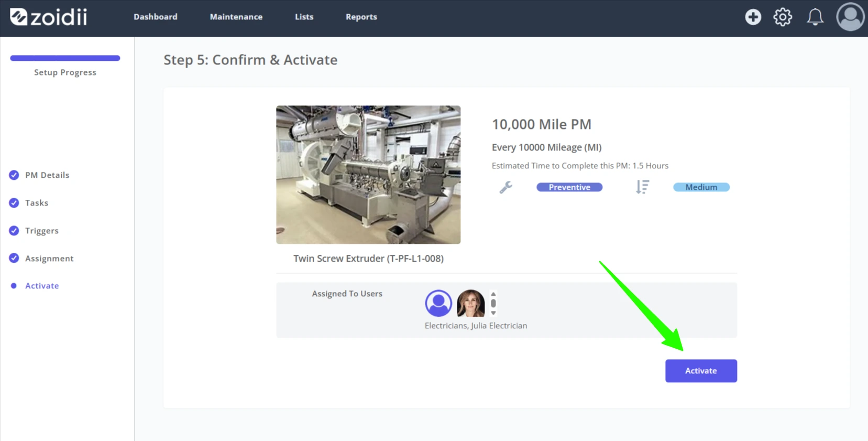Go to the Assignment step
The width and height of the screenshot is (868, 441).
click(x=49, y=259)
